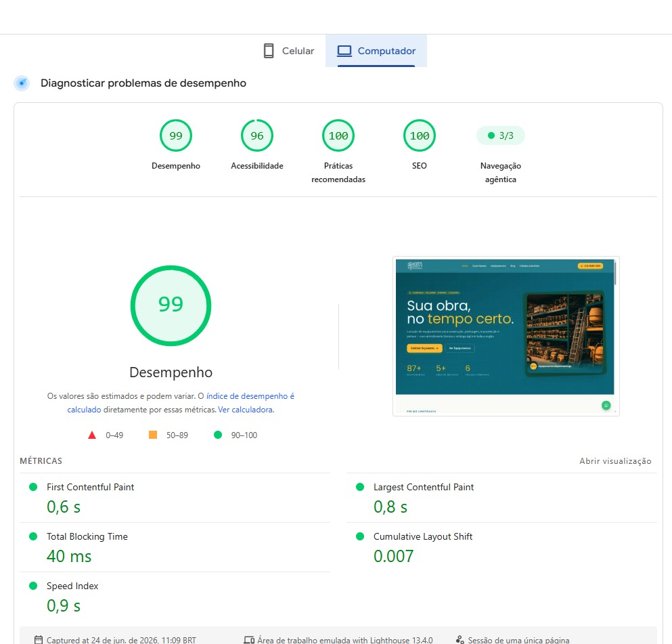Click the green dot next to Largest Contentful Paint

pos(360,487)
